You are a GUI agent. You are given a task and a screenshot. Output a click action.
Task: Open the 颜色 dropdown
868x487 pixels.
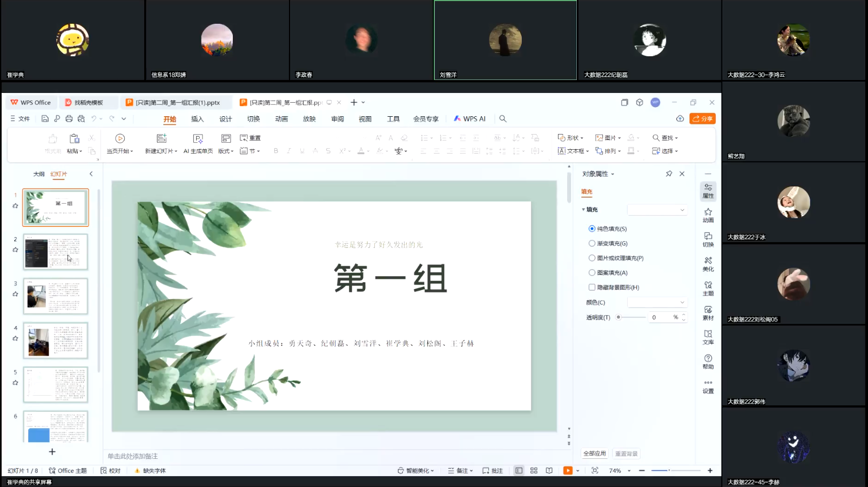point(657,303)
